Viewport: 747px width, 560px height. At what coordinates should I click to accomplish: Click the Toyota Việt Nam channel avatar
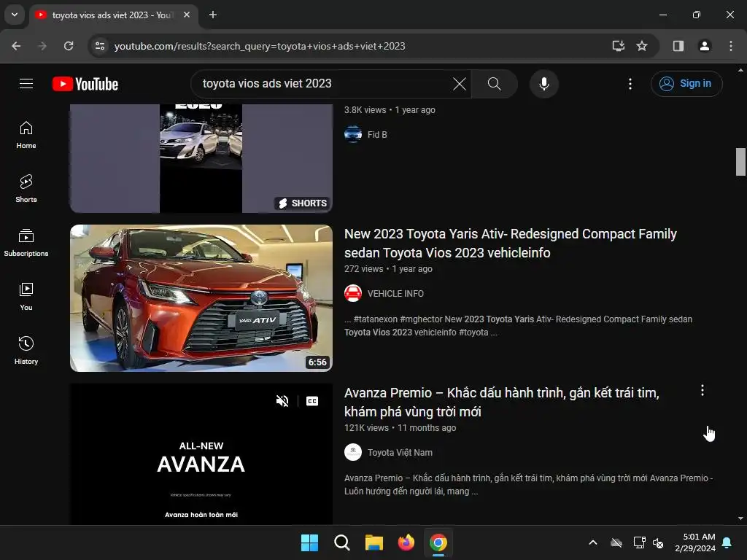pos(353,452)
